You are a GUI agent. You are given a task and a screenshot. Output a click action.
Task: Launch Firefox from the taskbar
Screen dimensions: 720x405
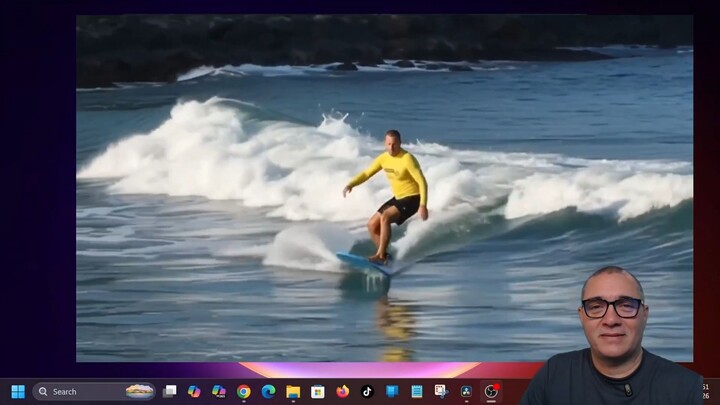pyautogui.click(x=343, y=392)
